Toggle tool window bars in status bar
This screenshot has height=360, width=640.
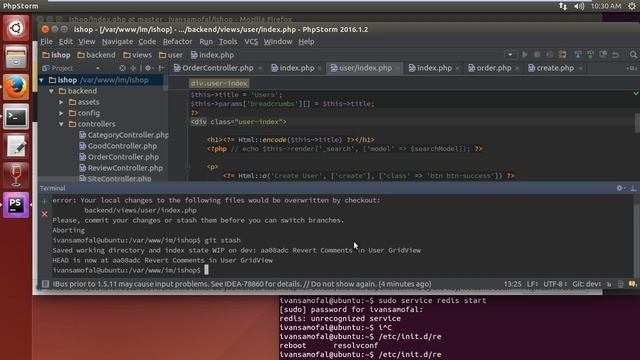tap(45, 284)
